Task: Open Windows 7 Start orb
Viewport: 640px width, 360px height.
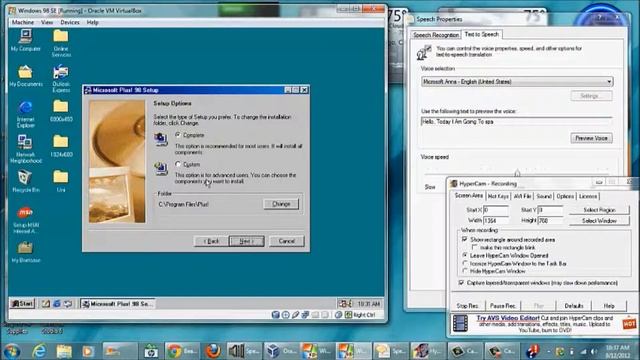Action: pyautogui.click(x=12, y=351)
